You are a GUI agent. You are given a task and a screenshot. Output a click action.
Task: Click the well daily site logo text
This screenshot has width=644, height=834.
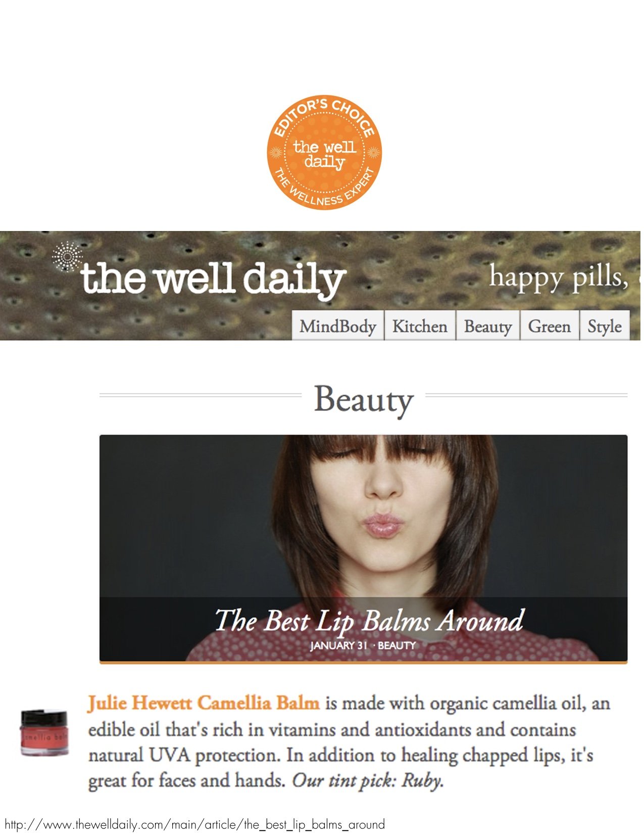213,279
